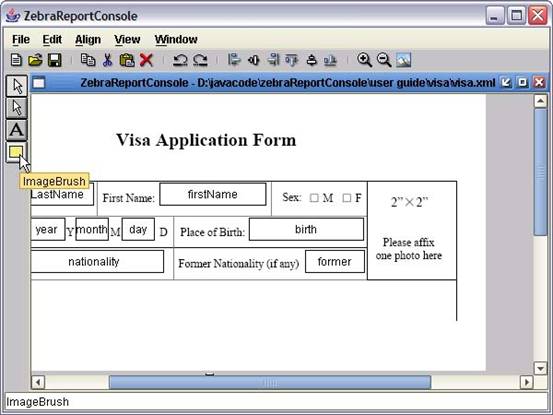This screenshot has height=415, width=553.
Task: Select the text tool marked A
Action: 17,130
